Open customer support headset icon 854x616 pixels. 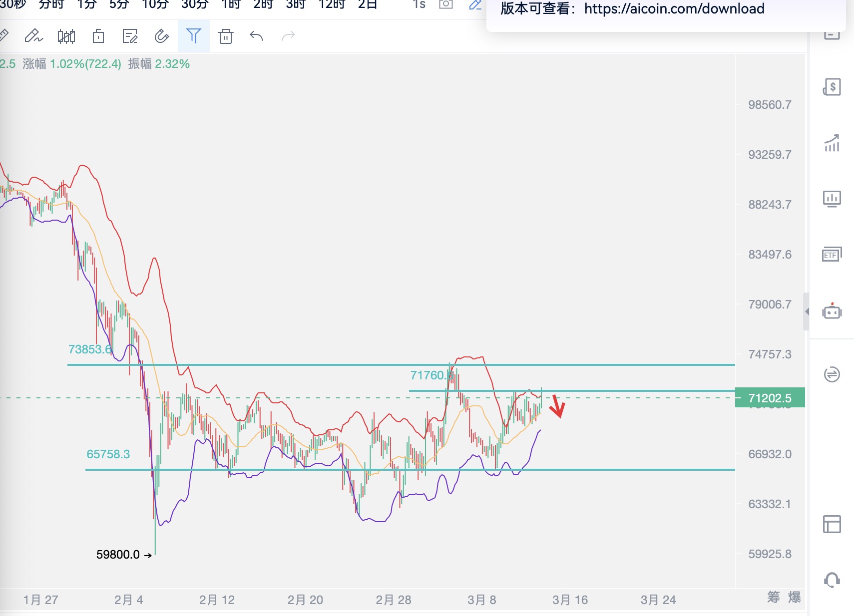(832, 580)
